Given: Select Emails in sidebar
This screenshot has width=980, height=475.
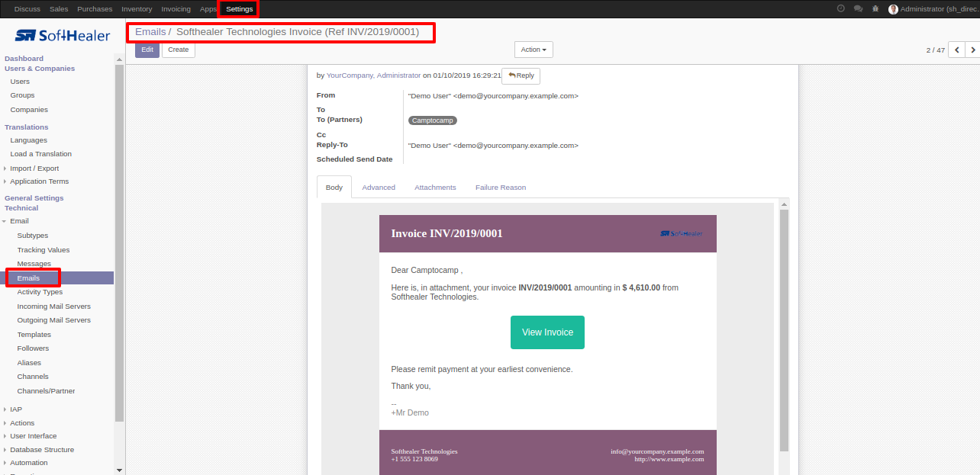Looking at the screenshot, I should click(x=28, y=278).
